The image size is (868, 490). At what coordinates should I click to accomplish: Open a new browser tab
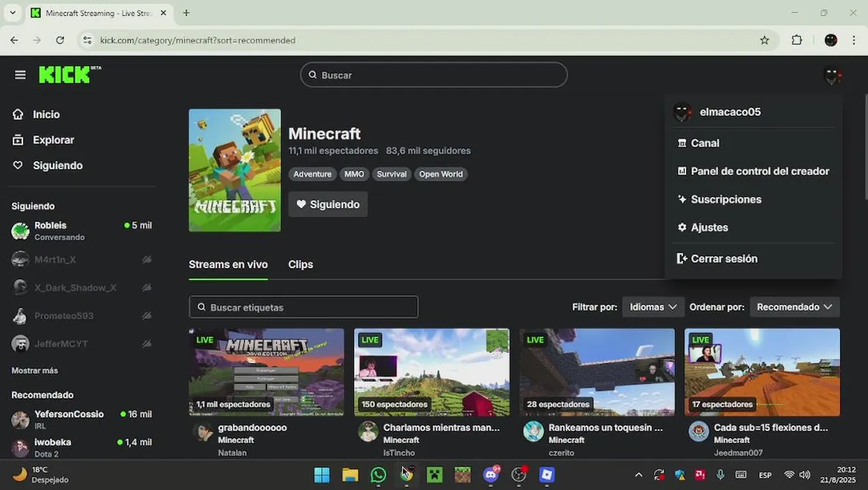point(186,13)
